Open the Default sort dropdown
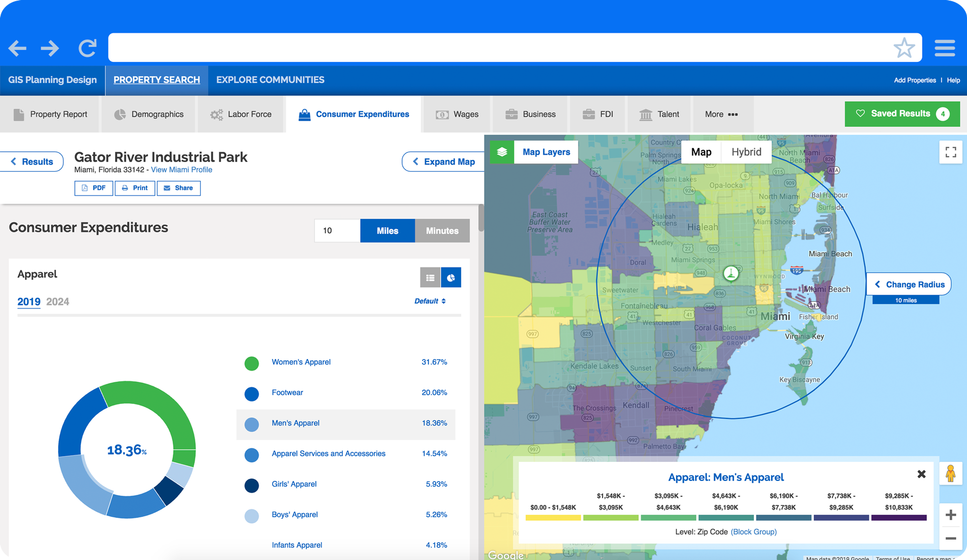The image size is (967, 560). pos(430,301)
